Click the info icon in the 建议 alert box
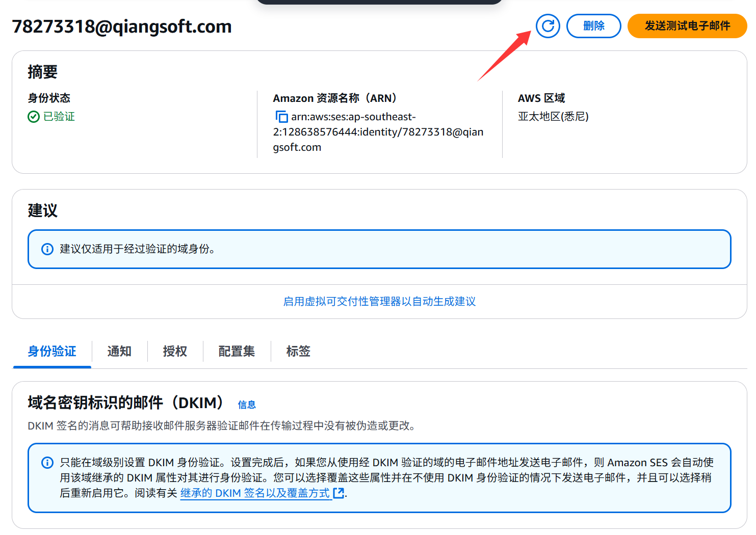The image size is (756, 535). [x=47, y=249]
